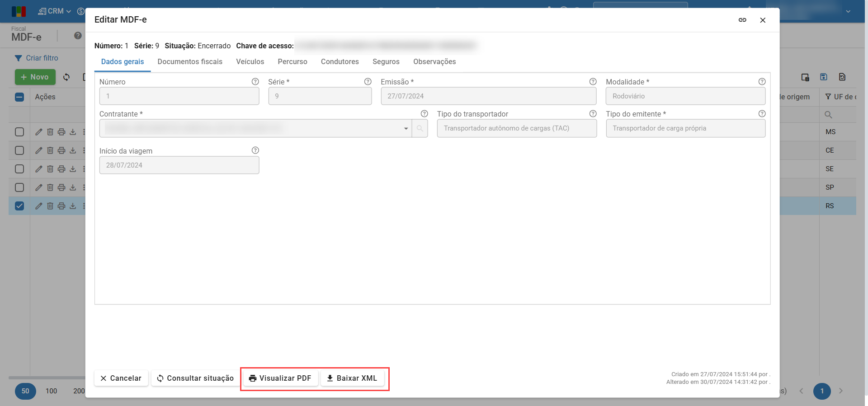Click the Baixar XML button
This screenshot has width=868, height=406.
[352, 378]
